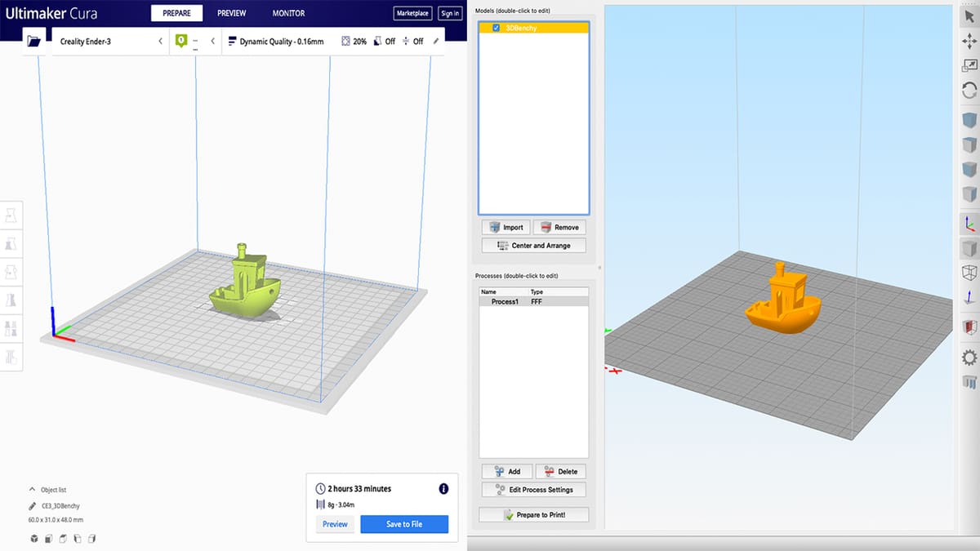The image size is (980, 551).
Task: Click the Delete process button
Action: tap(560, 471)
